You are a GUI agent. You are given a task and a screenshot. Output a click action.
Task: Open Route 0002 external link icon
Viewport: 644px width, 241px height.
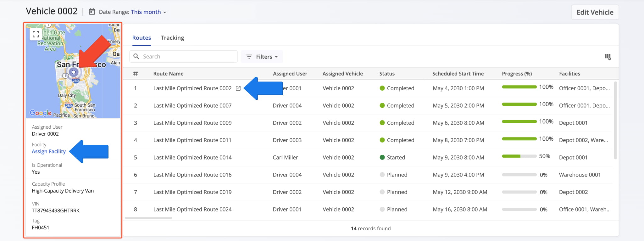click(238, 88)
